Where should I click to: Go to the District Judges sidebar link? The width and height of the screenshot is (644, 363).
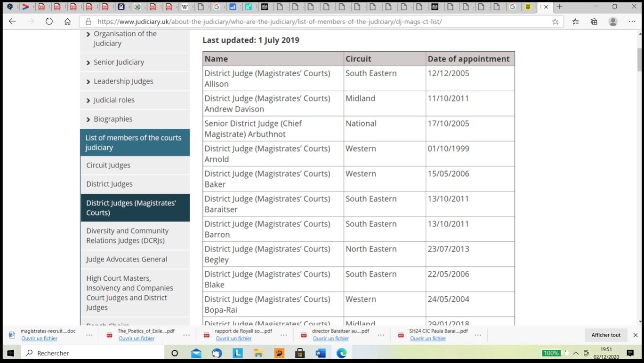click(135, 184)
